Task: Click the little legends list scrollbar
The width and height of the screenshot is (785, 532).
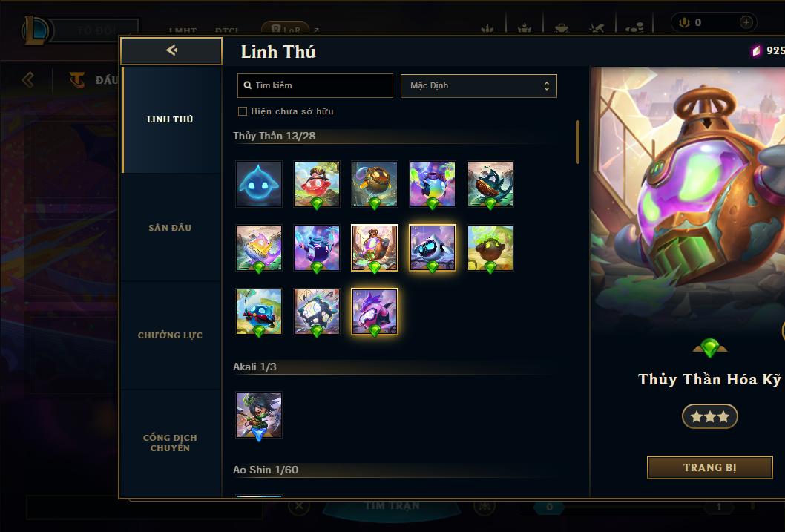Action: (577, 142)
